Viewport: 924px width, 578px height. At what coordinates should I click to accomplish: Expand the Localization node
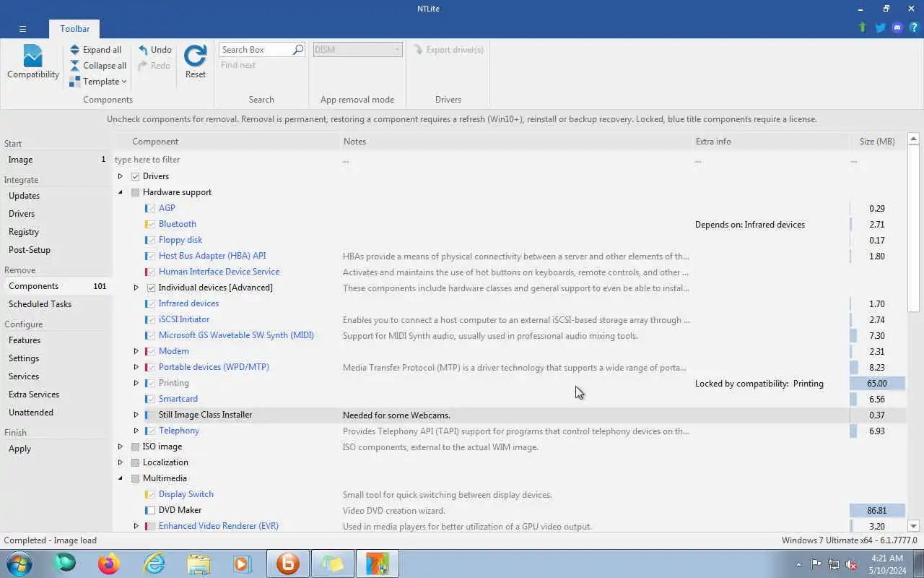(x=121, y=462)
